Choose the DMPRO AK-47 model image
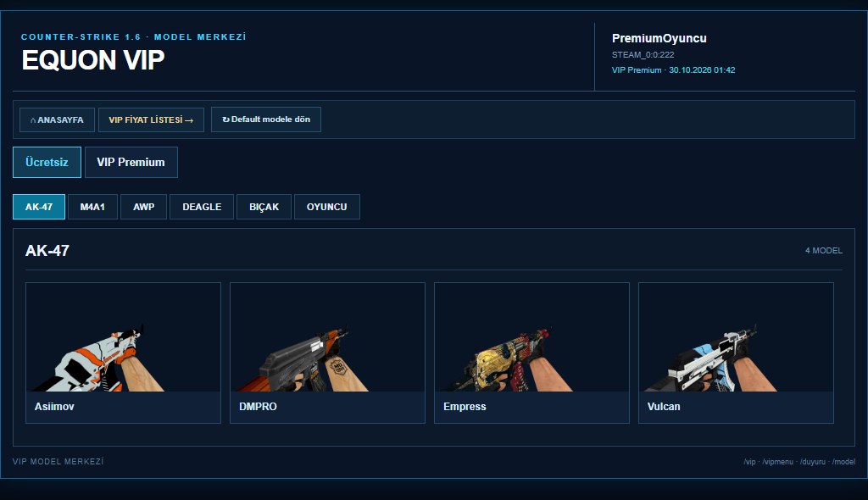This screenshot has height=500, width=868. click(328, 337)
